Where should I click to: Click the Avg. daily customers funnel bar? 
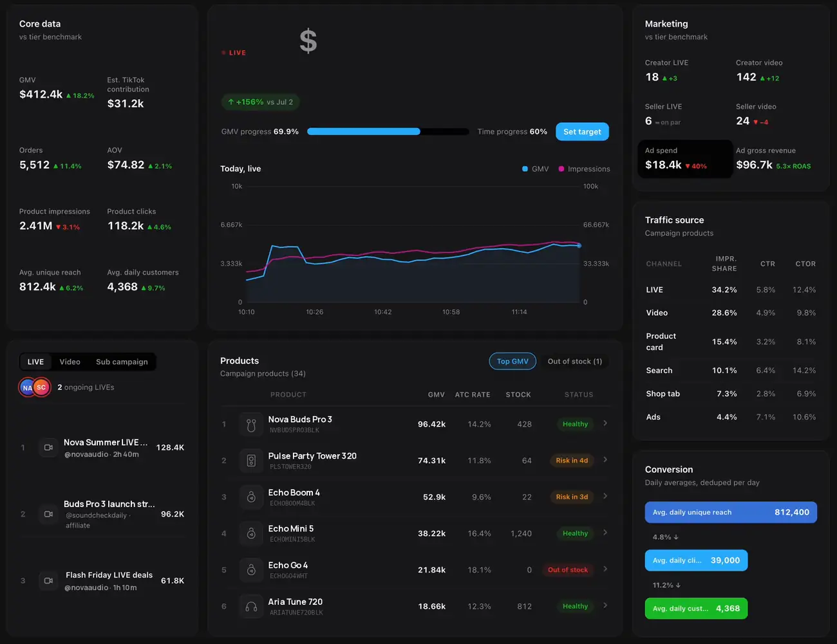pos(696,609)
